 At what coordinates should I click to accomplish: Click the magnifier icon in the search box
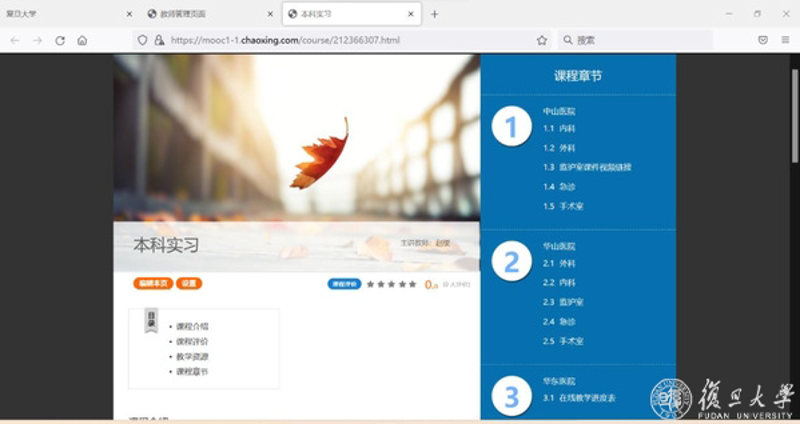click(567, 40)
